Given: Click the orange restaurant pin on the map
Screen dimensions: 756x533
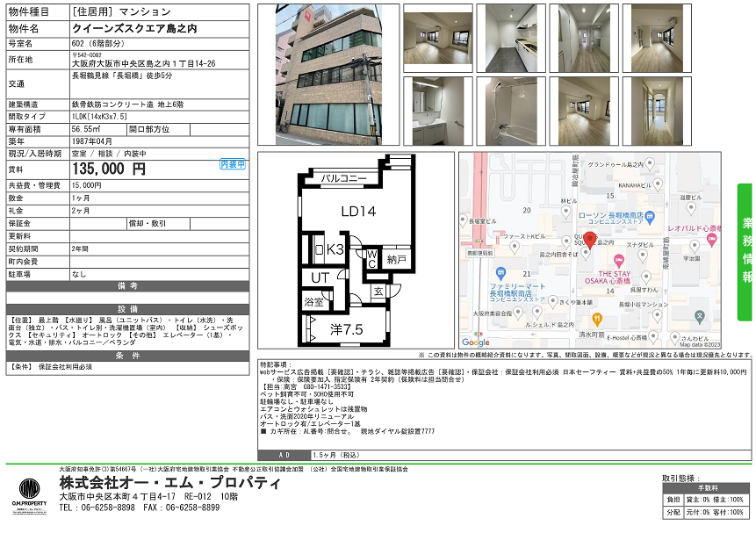Looking at the screenshot, I should point(597,319).
